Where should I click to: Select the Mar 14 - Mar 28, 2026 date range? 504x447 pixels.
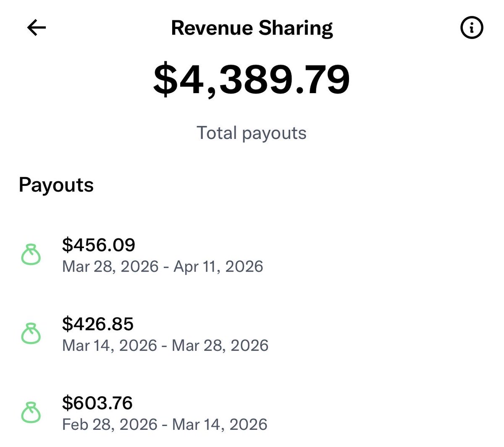pos(165,345)
